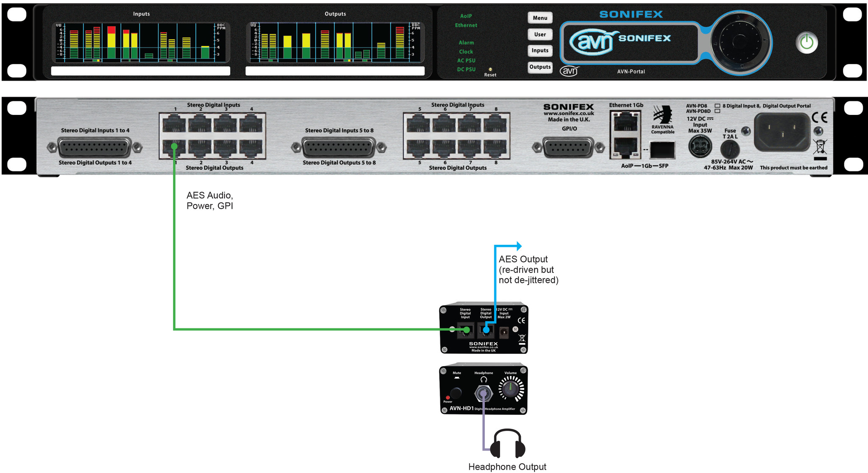Viewport: 868px width, 473px height.
Task: Click the fuse holder labelled T 2A L
Action: [730, 149]
